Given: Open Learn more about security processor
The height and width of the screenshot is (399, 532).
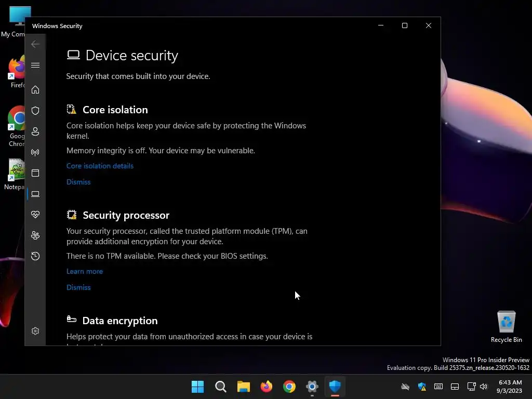Looking at the screenshot, I should point(85,271).
